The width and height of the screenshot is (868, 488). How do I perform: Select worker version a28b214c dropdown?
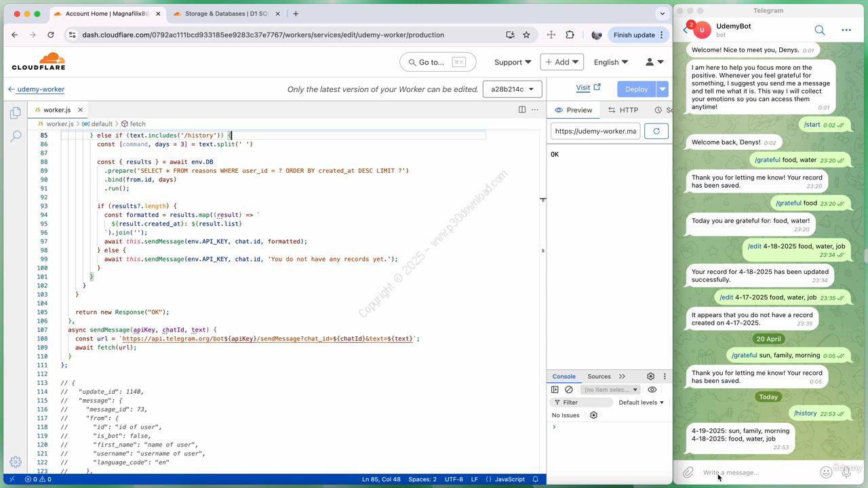(512, 89)
